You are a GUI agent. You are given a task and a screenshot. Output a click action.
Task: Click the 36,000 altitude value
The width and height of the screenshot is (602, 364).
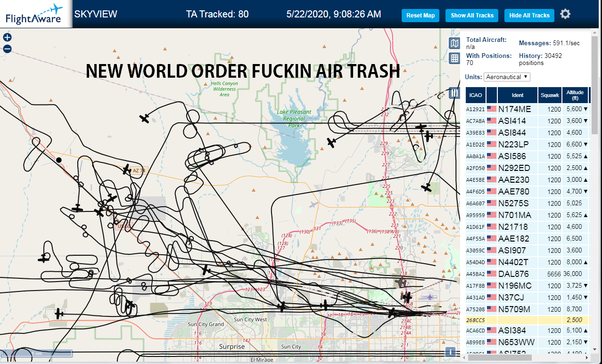point(573,274)
